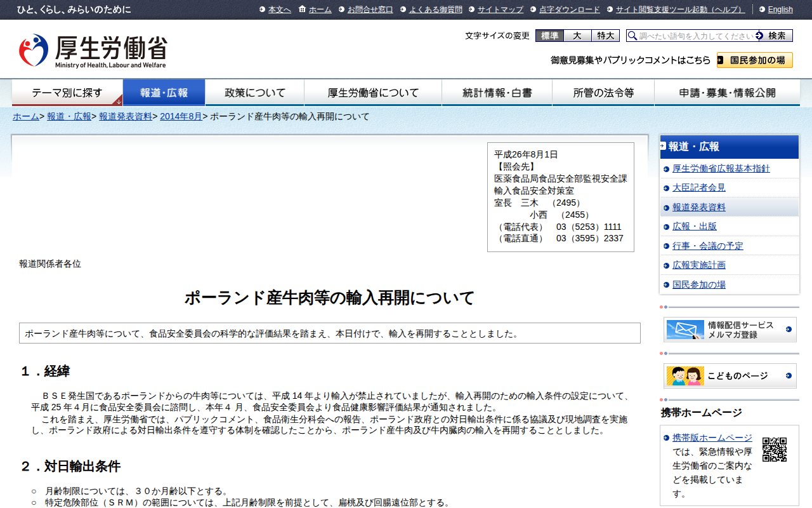Click breadcrumb 報道発表資料 link
This screenshot has height=508, width=812.
(x=126, y=116)
